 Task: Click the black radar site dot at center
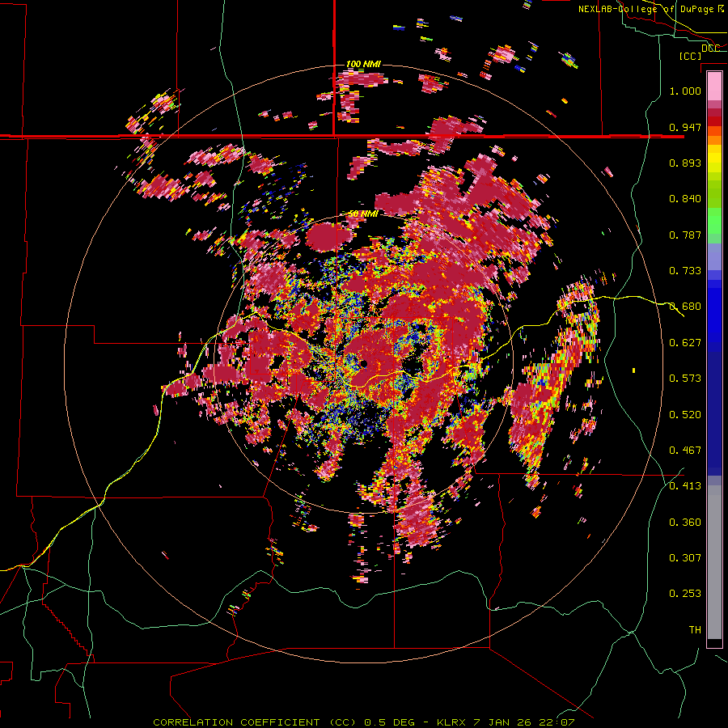tap(363, 363)
